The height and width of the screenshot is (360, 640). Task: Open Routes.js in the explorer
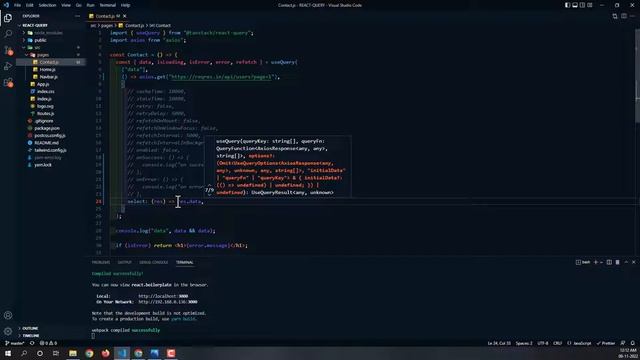(x=45, y=113)
